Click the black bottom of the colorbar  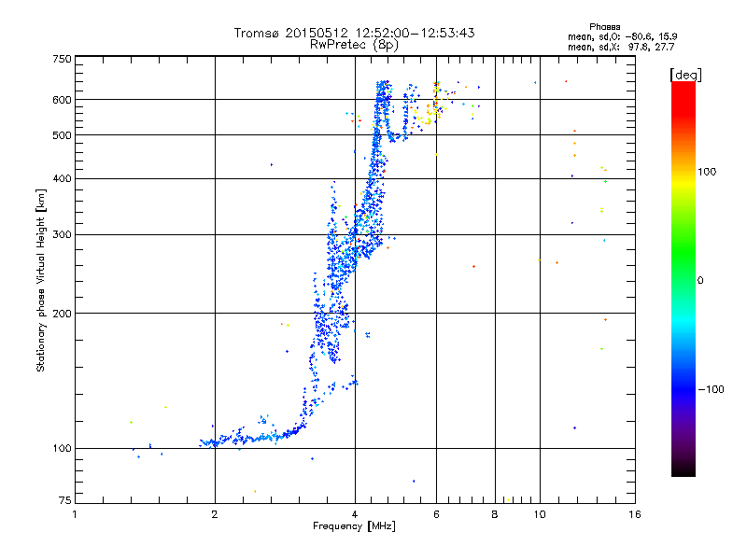point(684,471)
